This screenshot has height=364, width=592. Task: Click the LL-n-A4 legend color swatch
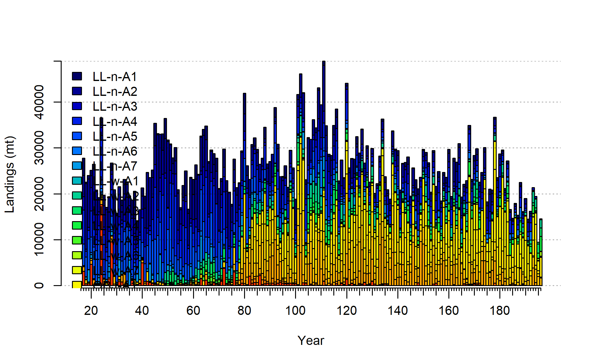(x=77, y=121)
